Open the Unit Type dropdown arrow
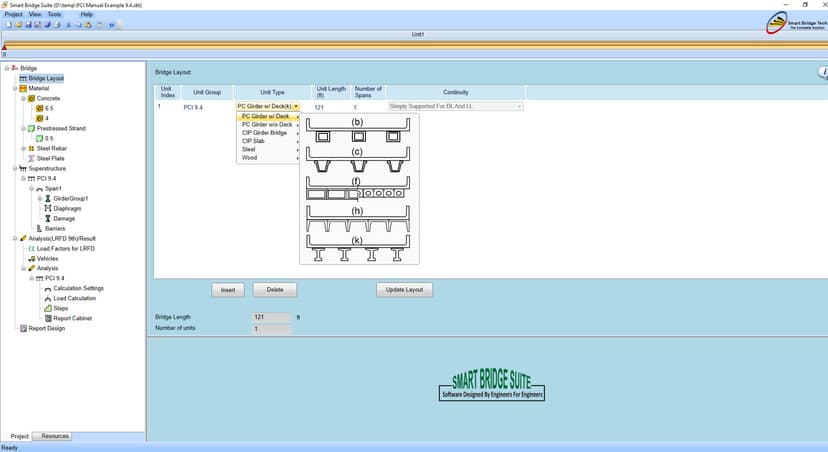The image size is (828, 452). (x=296, y=107)
